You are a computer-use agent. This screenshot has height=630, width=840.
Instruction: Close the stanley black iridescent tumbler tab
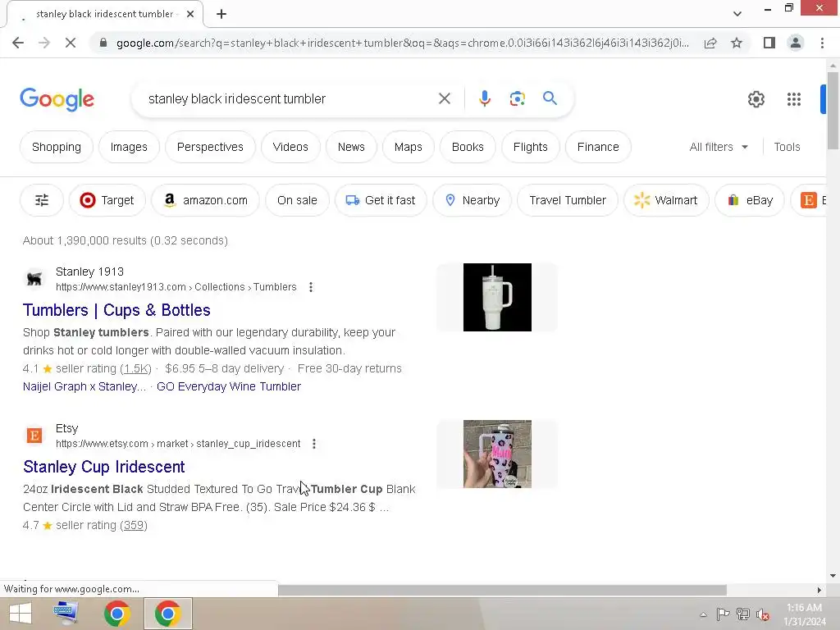[190, 14]
